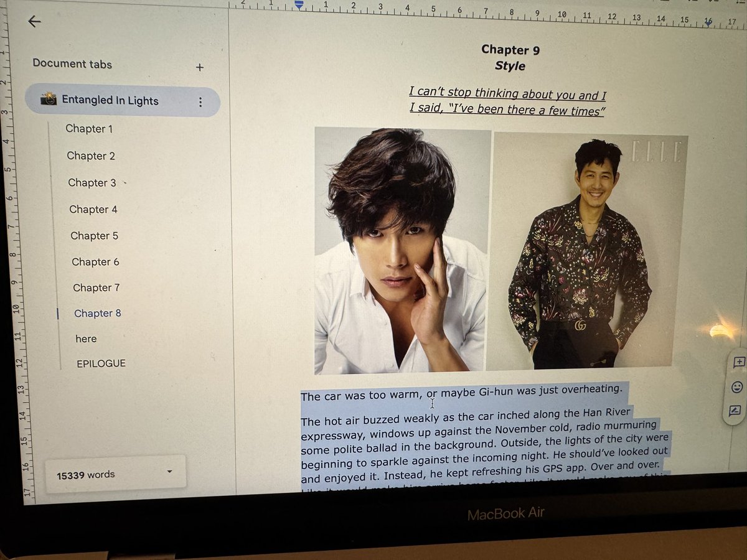Click the line 'I said, "I've been there a few times"'

tap(507, 110)
